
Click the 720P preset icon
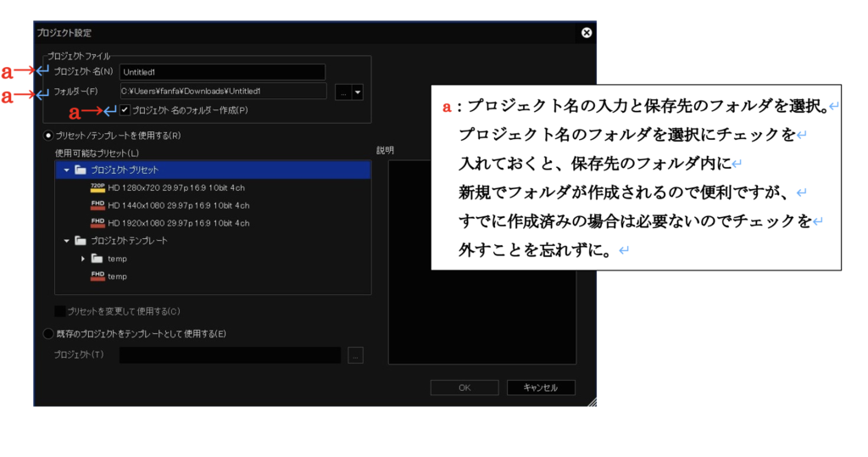97,187
